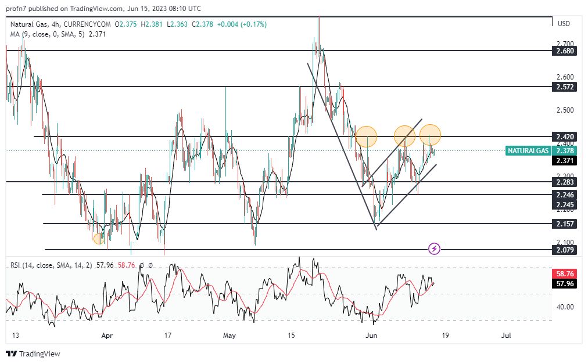Viewport: 588px width, 364px height.
Task: Click the '2.245' price line label
Action: point(564,204)
